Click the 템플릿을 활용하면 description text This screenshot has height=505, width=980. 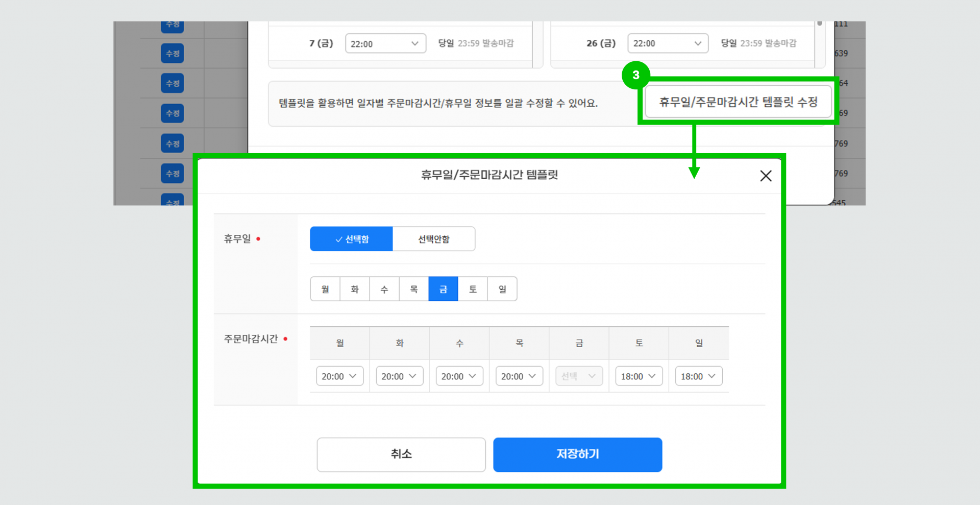click(438, 103)
